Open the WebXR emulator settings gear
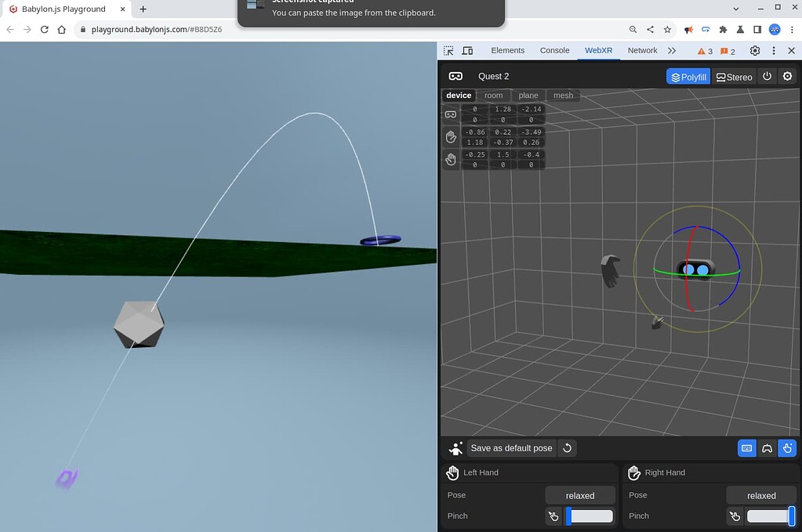This screenshot has height=532, width=802. pyautogui.click(x=787, y=76)
